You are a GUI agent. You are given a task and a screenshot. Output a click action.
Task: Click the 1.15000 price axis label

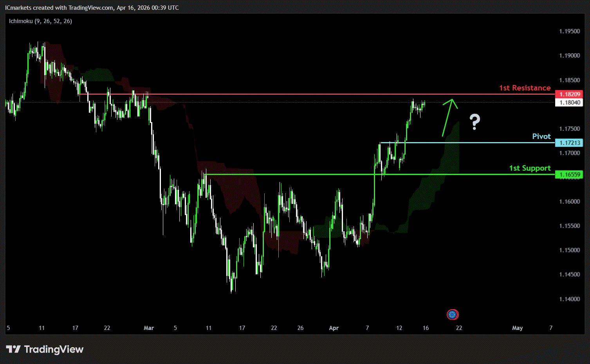(569, 250)
